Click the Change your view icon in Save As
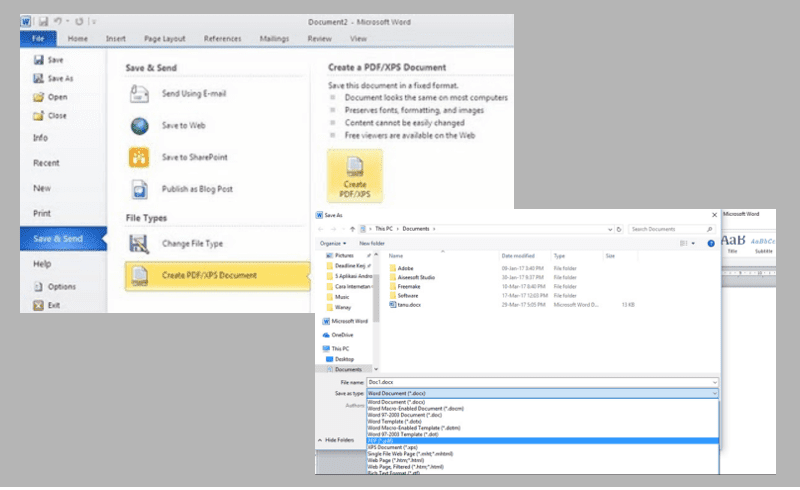This screenshot has height=490, width=800. click(x=684, y=243)
